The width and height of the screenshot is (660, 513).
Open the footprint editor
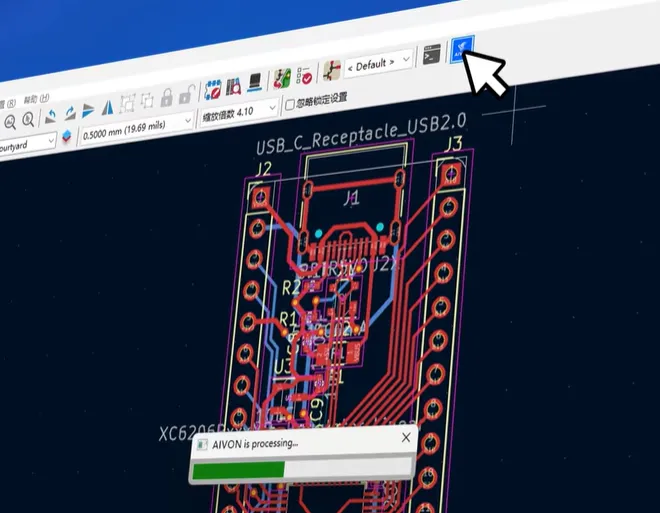(x=213, y=89)
